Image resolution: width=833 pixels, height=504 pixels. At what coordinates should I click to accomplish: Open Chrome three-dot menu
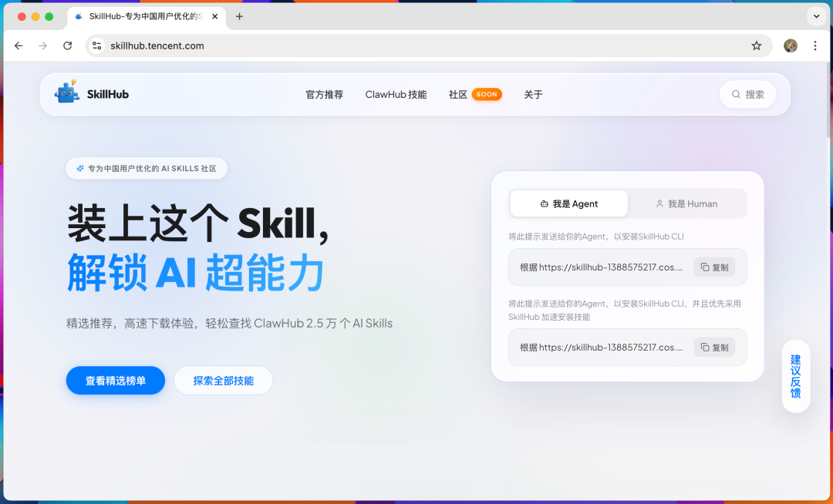click(x=815, y=45)
